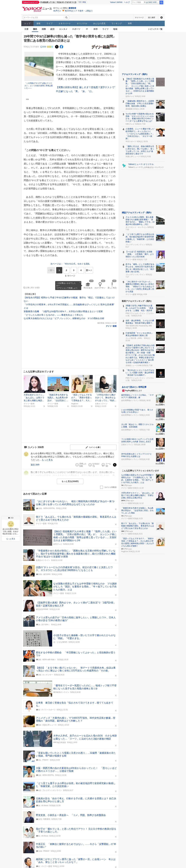
Task: Open the オリジナル tab
Action: 82,24
